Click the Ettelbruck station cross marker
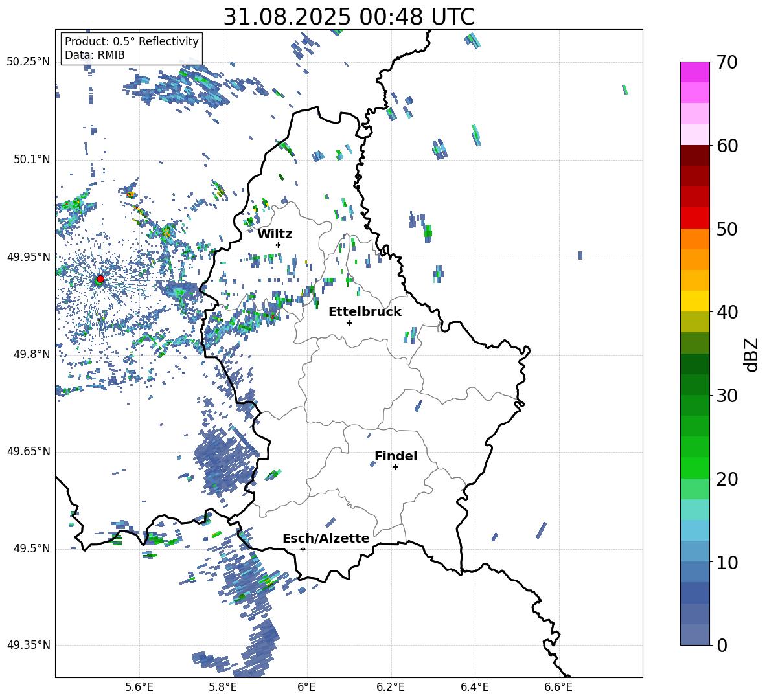 pos(349,322)
